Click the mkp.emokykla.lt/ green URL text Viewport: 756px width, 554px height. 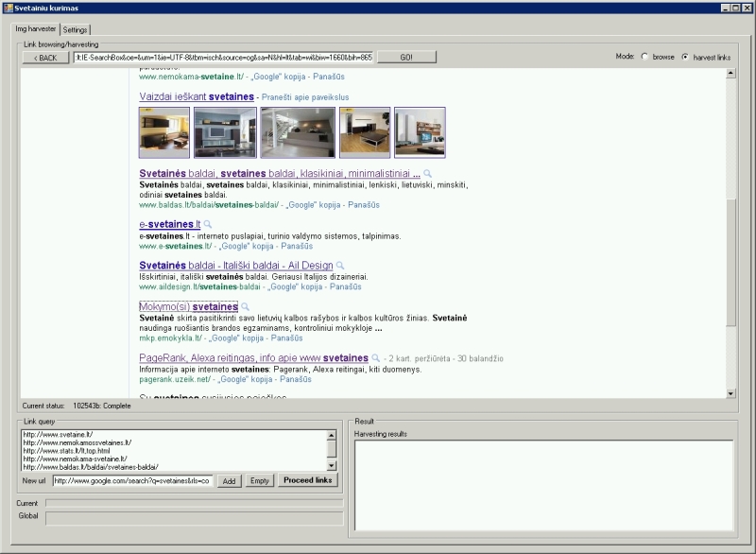171,338
